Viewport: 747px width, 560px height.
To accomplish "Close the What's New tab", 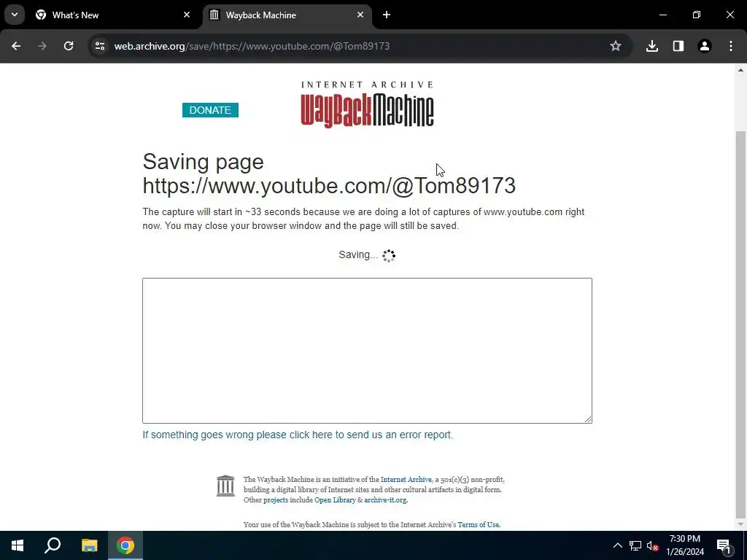I will (187, 15).
